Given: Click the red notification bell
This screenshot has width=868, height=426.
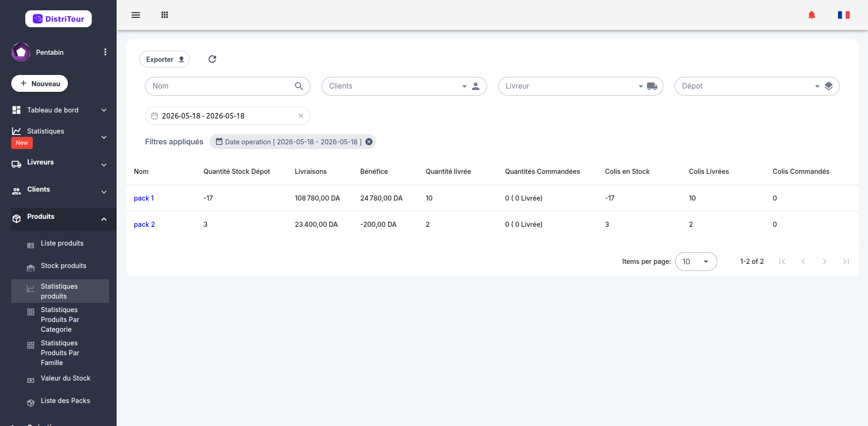Looking at the screenshot, I should 812,15.
